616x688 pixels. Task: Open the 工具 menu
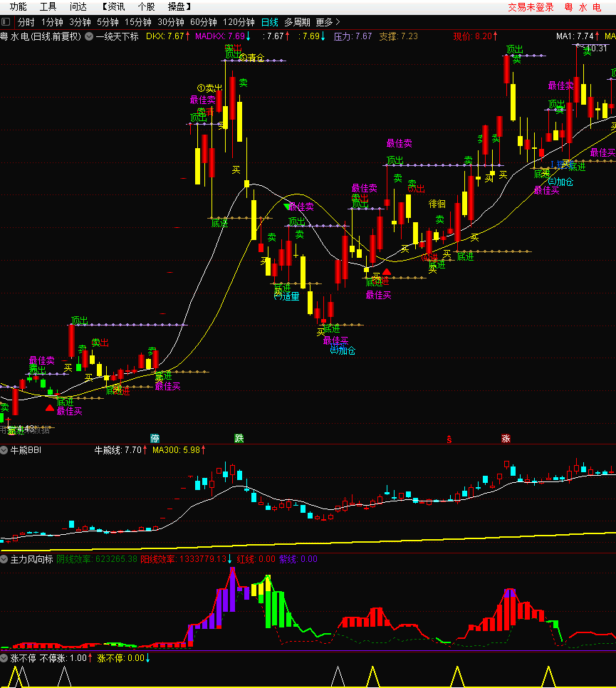point(48,6)
